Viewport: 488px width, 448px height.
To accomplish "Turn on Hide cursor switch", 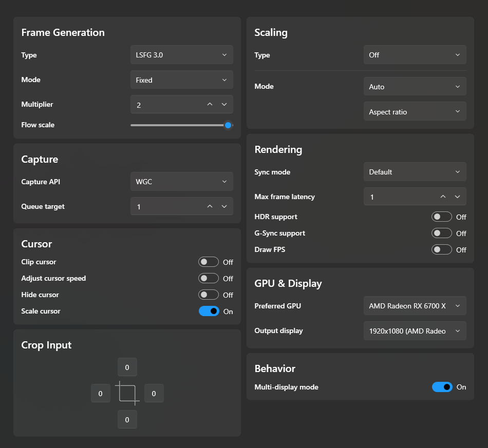I will 209,295.
